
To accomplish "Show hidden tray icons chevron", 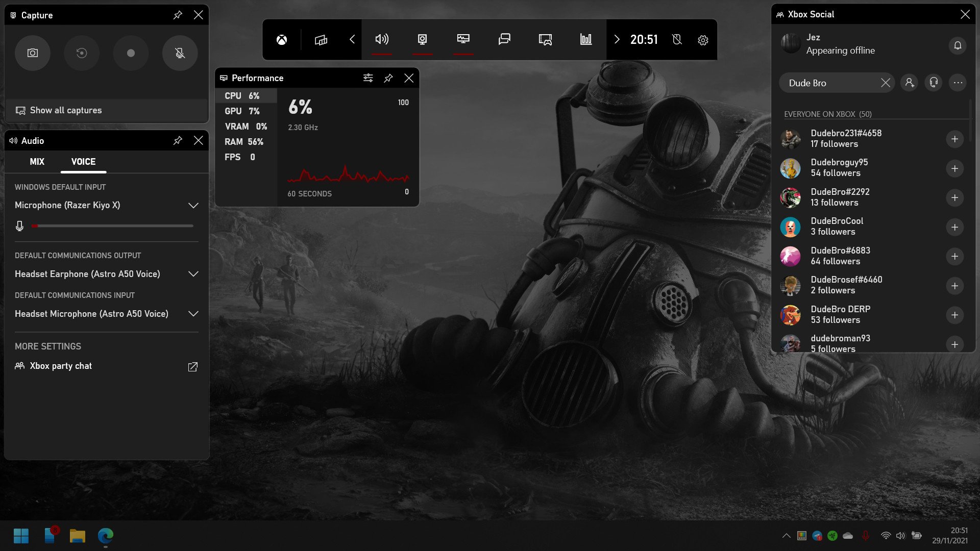I will 786,536.
